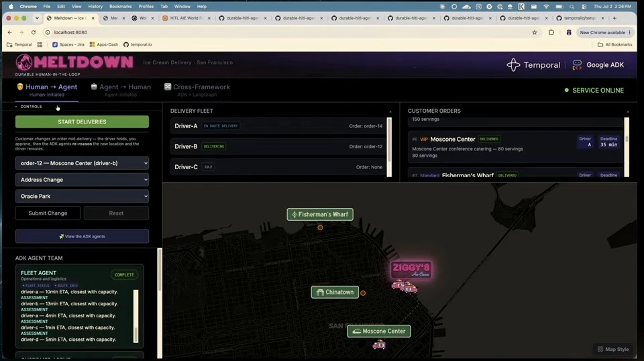Image resolution: width=644 pixels, height=361 pixels.
Task: Click Start Deliveries button
Action: click(x=82, y=122)
